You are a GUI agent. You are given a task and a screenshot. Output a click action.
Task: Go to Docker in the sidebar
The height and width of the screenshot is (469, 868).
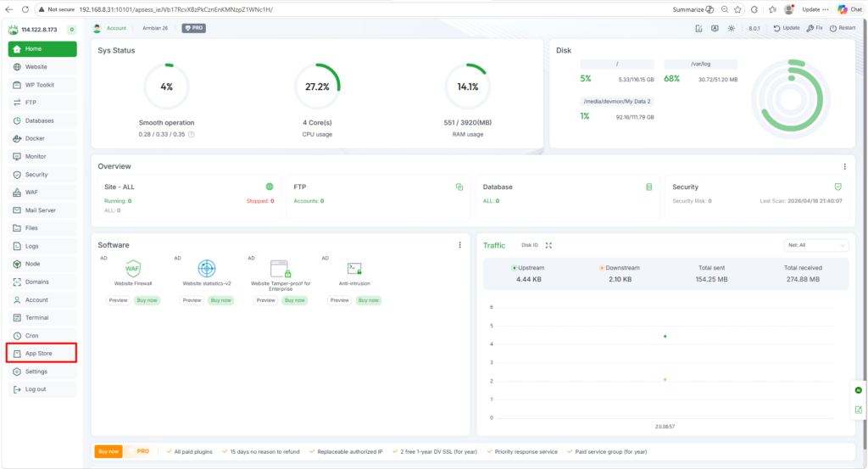click(35, 138)
